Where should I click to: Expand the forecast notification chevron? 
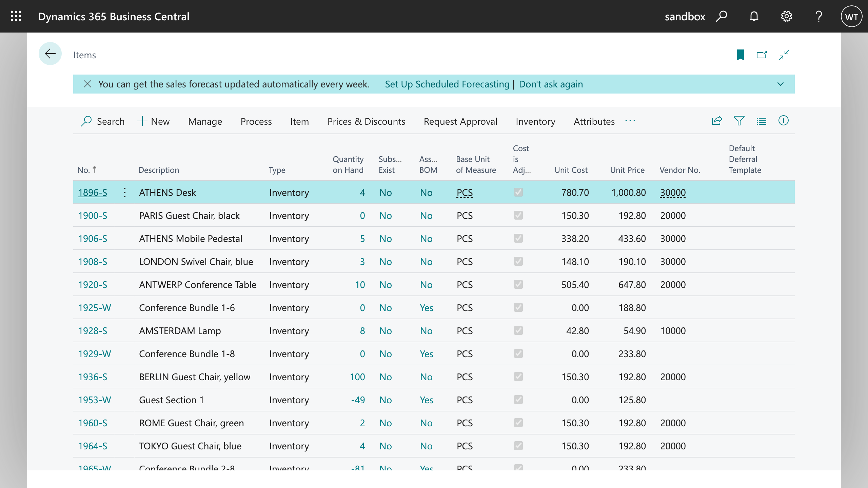point(780,84)
